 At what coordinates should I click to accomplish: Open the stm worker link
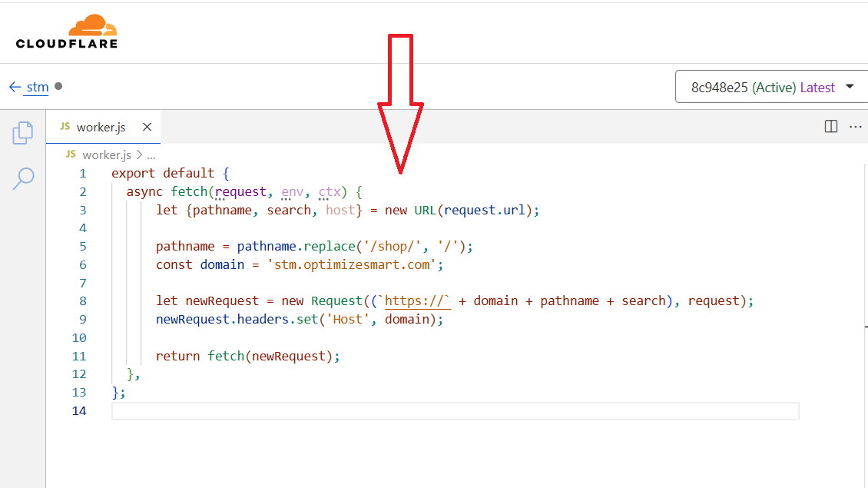click(38, 87)
